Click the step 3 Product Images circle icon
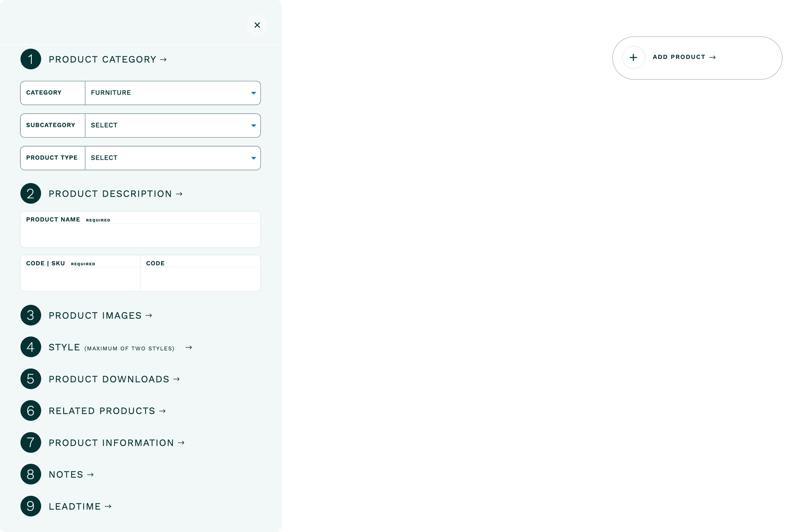Image resolution: width=810 pixels, height=532 pixels. coord(31,315)
